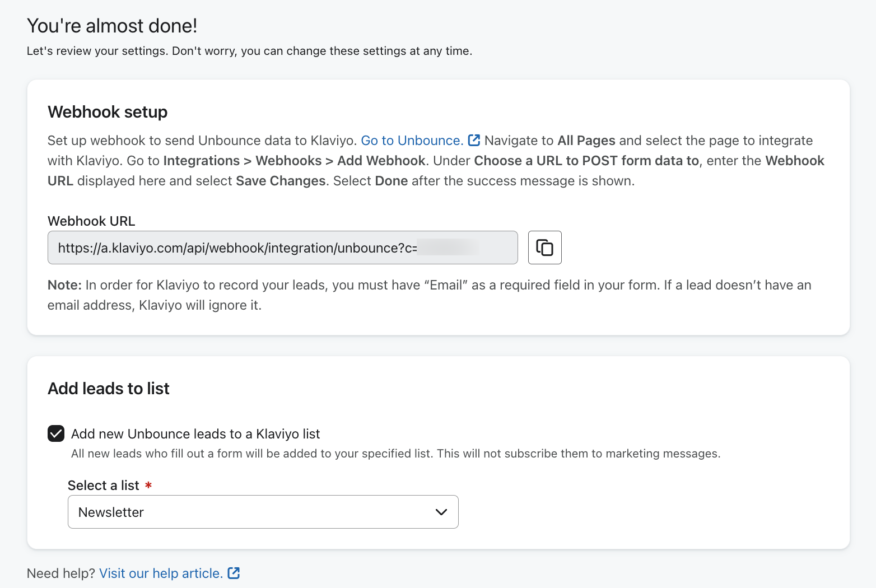This screenshot has height=588, width=876.
Task: Copy the webhook URL with the copy icon
Action: pyautogui.click(x=544, y=248)
